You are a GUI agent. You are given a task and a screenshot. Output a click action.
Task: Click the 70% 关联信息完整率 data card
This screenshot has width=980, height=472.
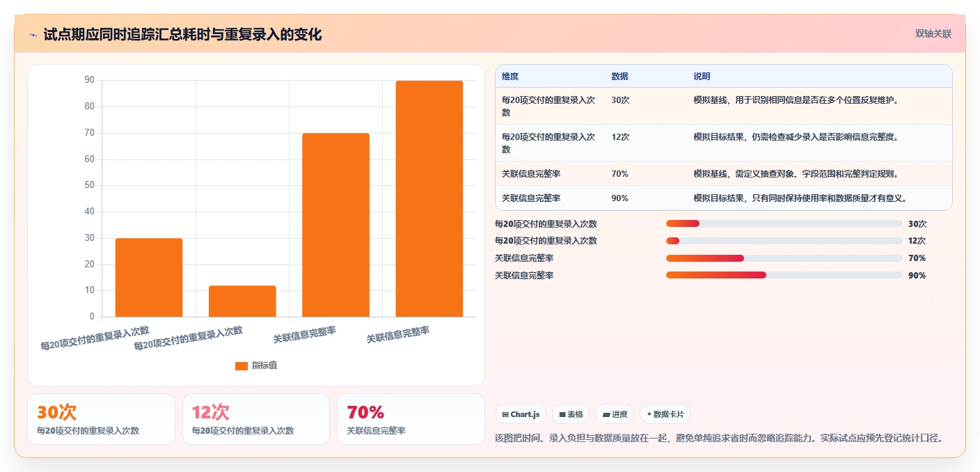[411, 419]
